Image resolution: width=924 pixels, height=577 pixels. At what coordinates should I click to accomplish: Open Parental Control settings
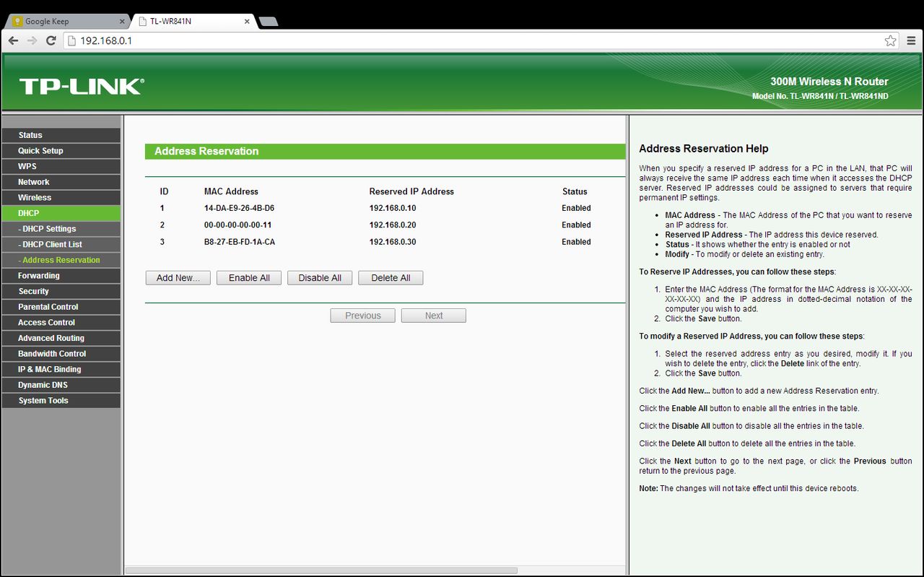[61, 307]
